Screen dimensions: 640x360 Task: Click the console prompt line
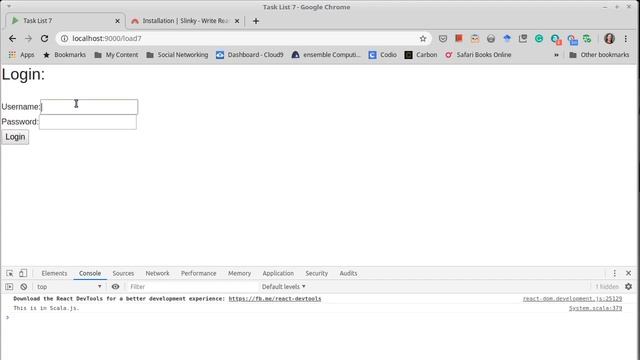(x=318, y=317)
